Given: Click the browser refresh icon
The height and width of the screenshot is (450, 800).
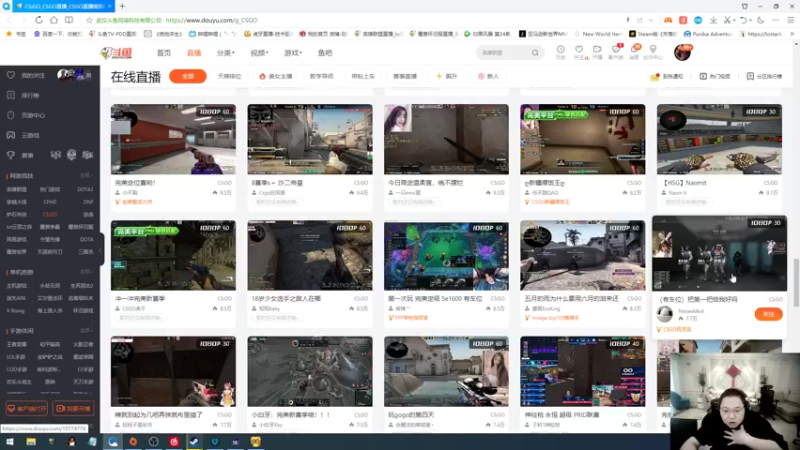Looking at the screenshot, I should click(x=39, y=20).
